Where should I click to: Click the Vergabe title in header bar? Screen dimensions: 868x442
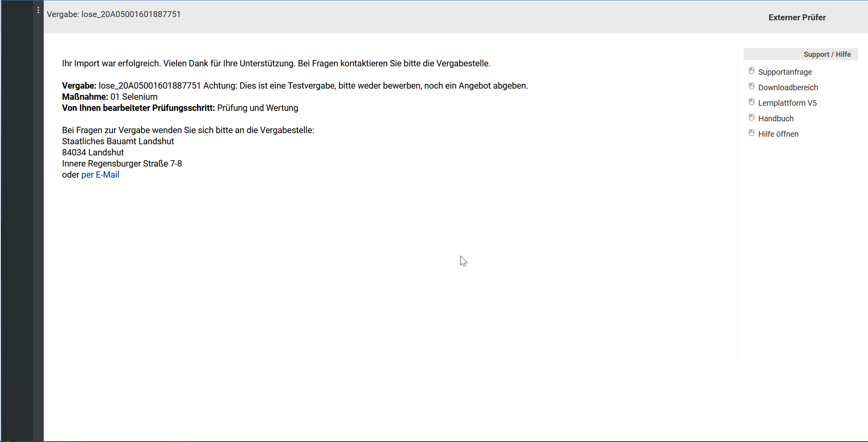point(114,14)
